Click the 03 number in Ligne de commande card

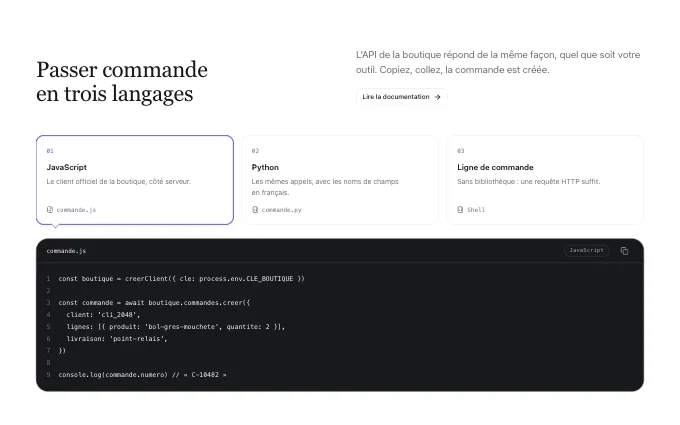[461, 151]
